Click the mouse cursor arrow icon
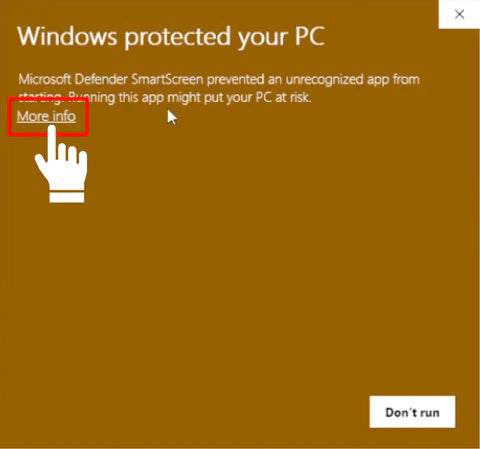This screenshot has height=449, width=480. tap(172, 117)
